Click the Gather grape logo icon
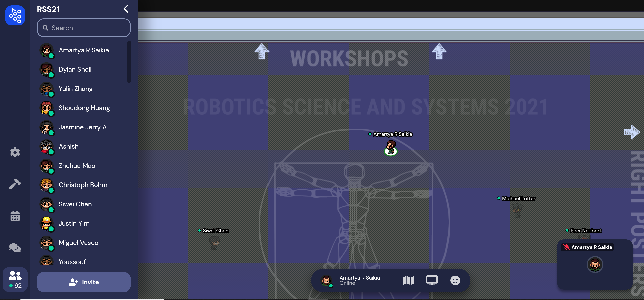Image resolution: width=644 pixels, height=300 pixels. coord(15,15)
